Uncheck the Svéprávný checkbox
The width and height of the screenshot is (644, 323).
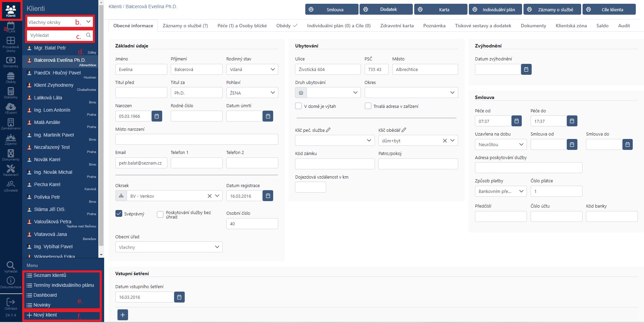(119, 214)
